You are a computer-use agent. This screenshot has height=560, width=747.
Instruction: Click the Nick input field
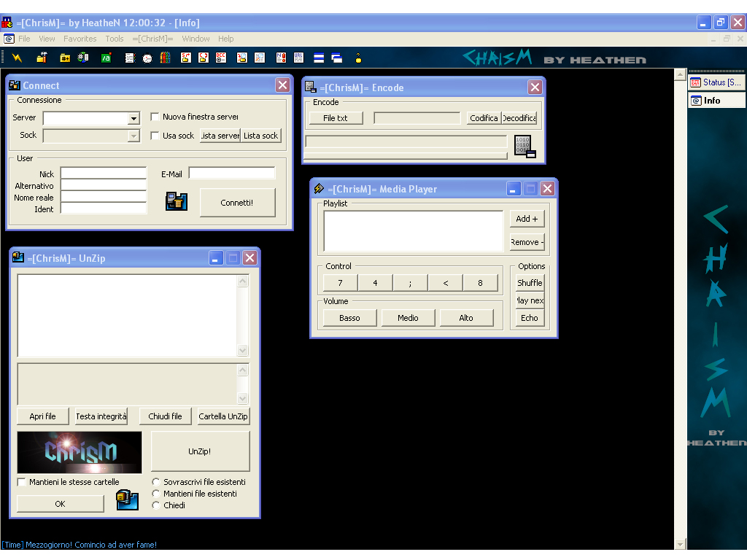click(104, 174)
